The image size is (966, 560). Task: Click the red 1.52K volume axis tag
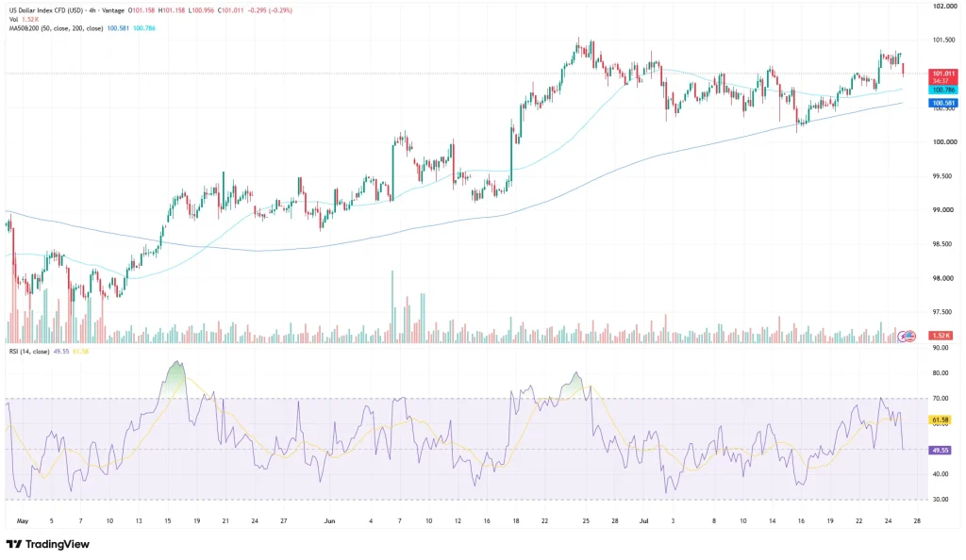click(941, 336)
